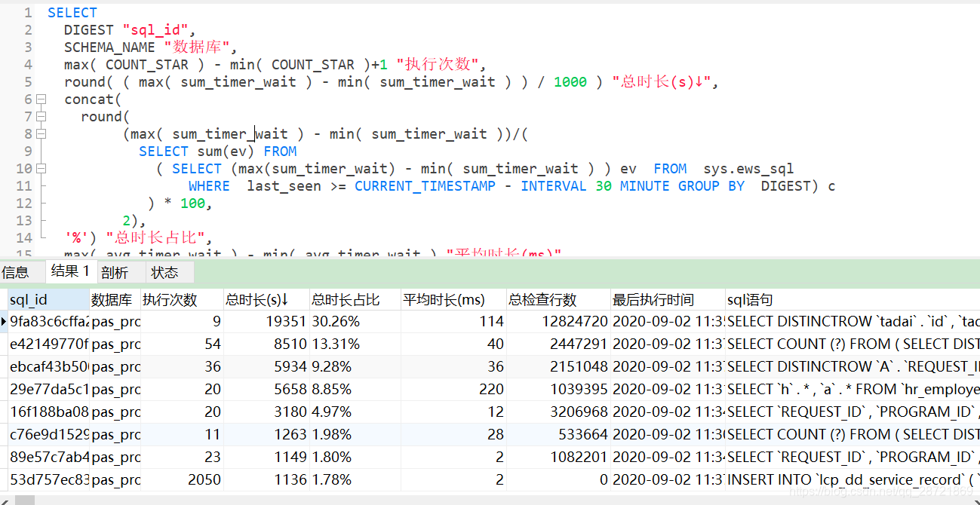Click the 5934 total duration cell
The image size is (980, 505).
coord(266,367)
